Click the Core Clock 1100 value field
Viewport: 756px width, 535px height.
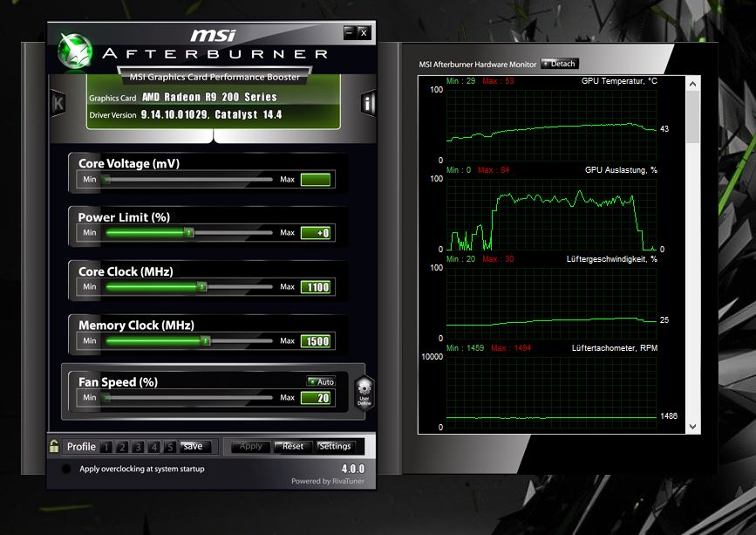(x=316, y=287)
